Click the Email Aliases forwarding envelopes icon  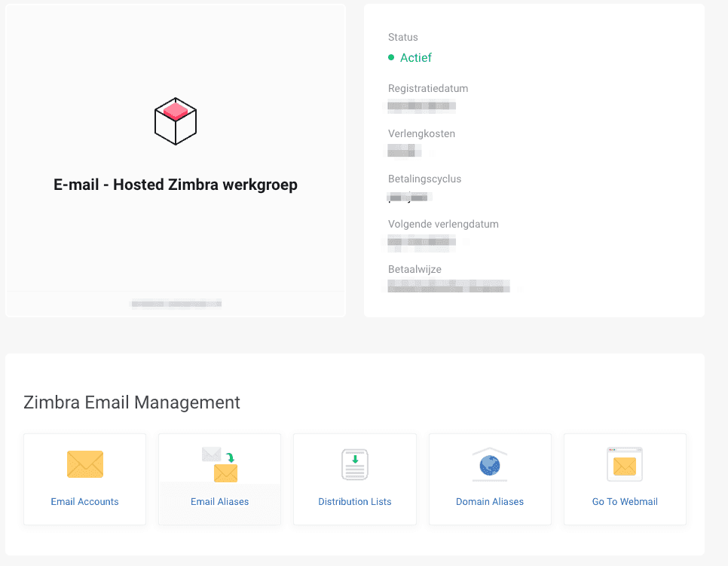click(x=219, y=464)
